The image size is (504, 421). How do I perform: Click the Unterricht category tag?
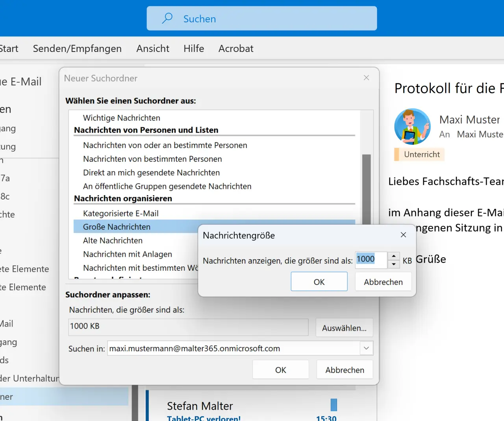click(x=421, y=155)
